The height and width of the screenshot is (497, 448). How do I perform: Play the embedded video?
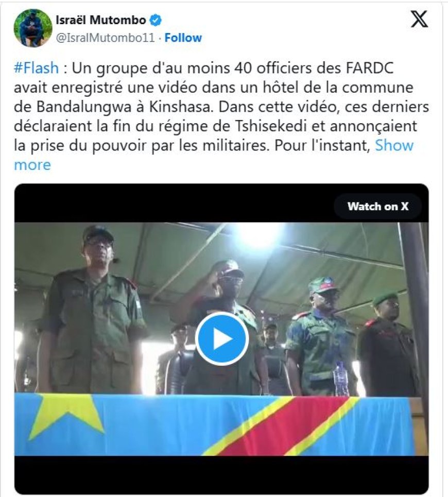(x=222, y=338)
